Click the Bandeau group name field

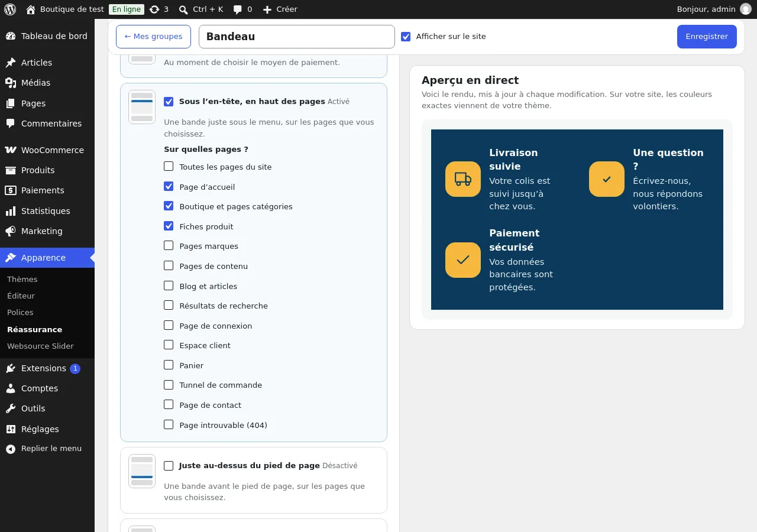click(x=297, y=37)
